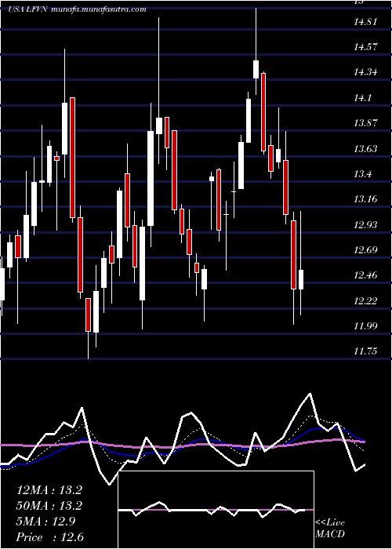Click the 12.69 price axis label
The width and height of the screenshot is (392, 549).
(x=365, y=250)
